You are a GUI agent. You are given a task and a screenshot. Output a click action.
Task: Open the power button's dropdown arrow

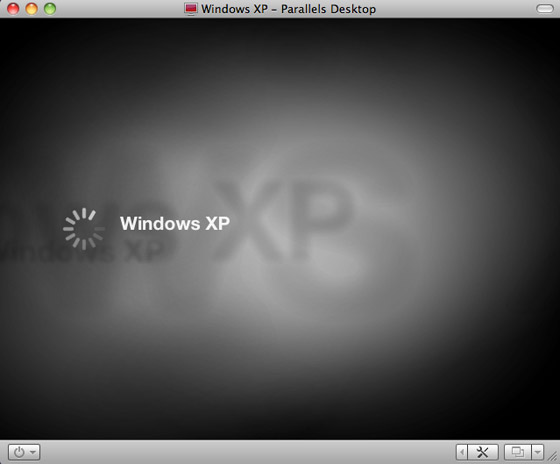coord(33,452)
